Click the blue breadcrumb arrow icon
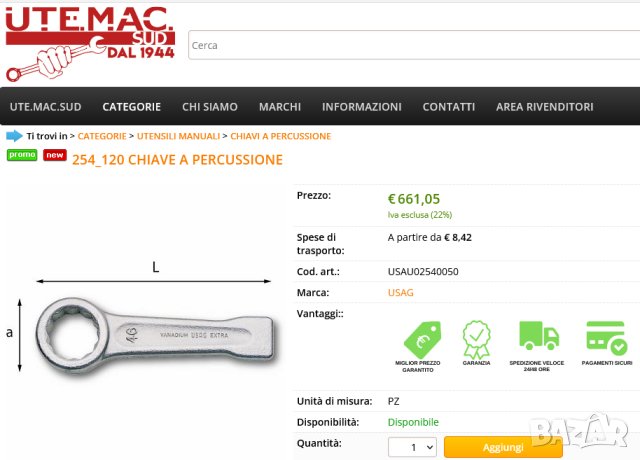Screen dimensions: 640x460 click(14, 136)
